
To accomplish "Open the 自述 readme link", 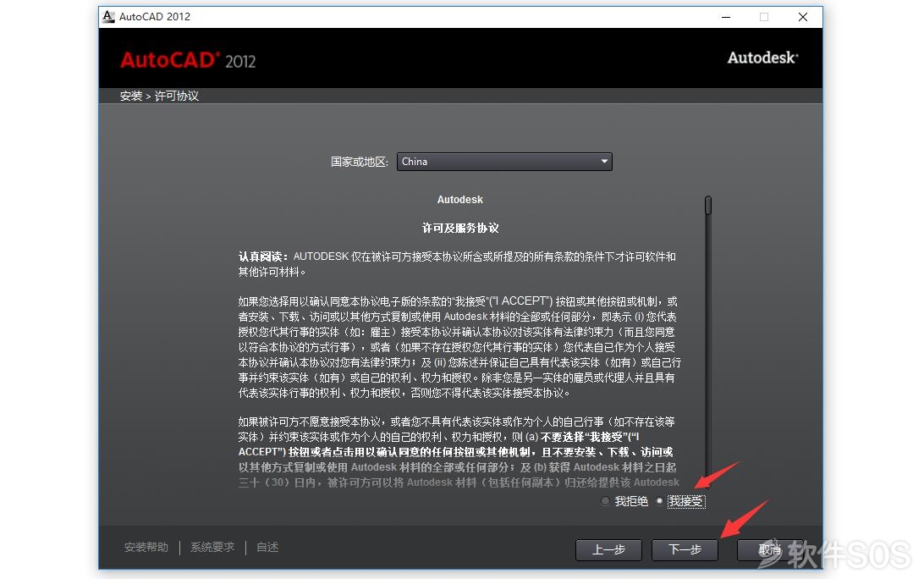I will click(x=267, y=547).
